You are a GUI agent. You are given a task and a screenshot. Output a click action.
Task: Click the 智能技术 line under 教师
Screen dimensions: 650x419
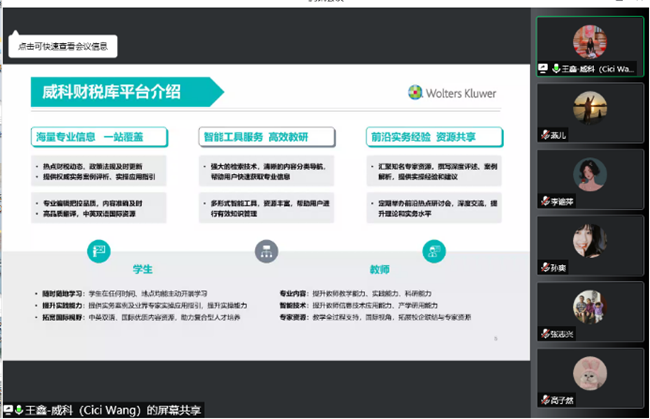[359, 305]
